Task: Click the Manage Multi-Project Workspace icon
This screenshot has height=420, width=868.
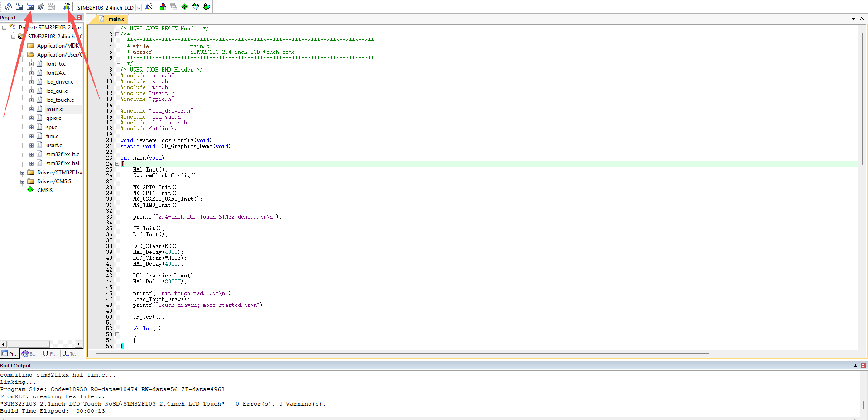Action: [x=174, y=7]
